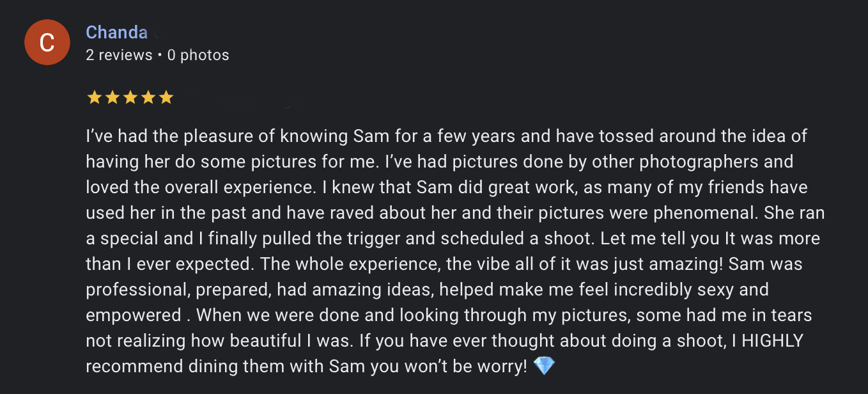The height and width of the screenshot is (394, 868).
Task: Click the orange C profile avatar
Action: 46,42
